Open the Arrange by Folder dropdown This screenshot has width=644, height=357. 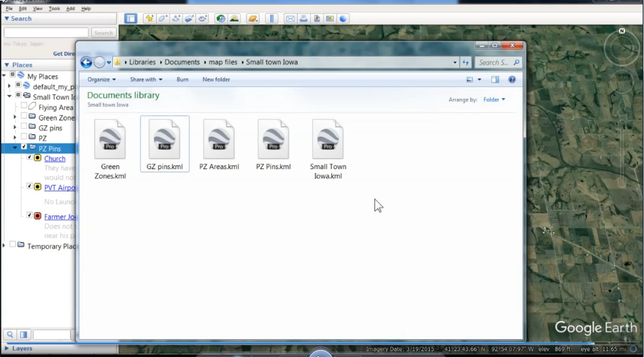pyautogui.click(x=494, y=100)
